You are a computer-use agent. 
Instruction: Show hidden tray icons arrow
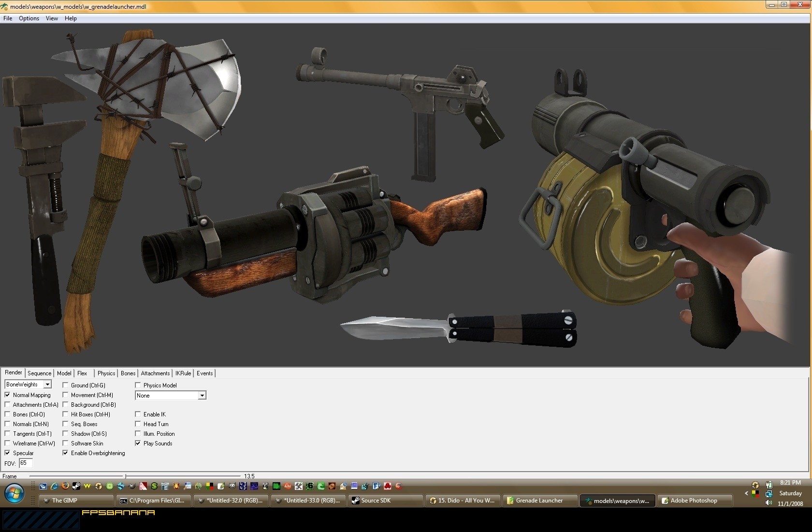click(746, 493)
